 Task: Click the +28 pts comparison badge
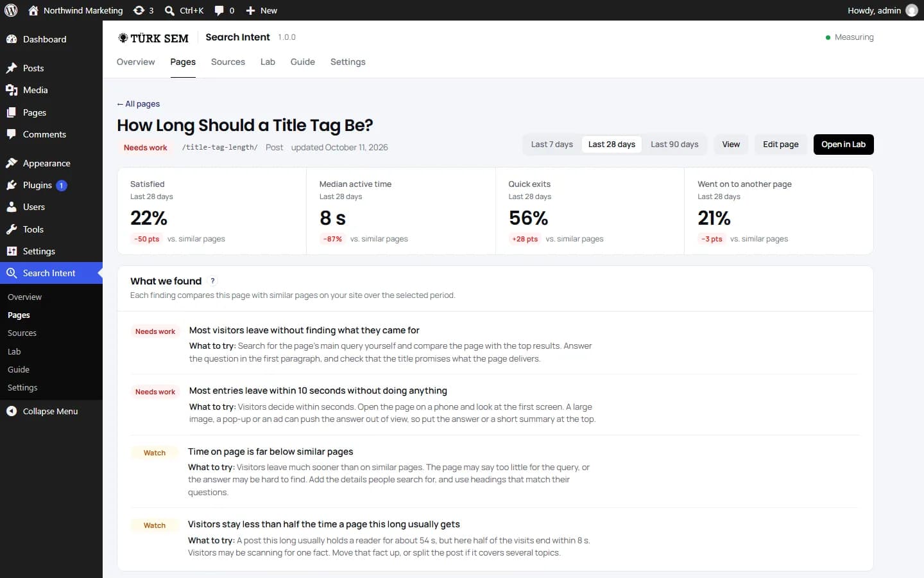coord(525,239)
